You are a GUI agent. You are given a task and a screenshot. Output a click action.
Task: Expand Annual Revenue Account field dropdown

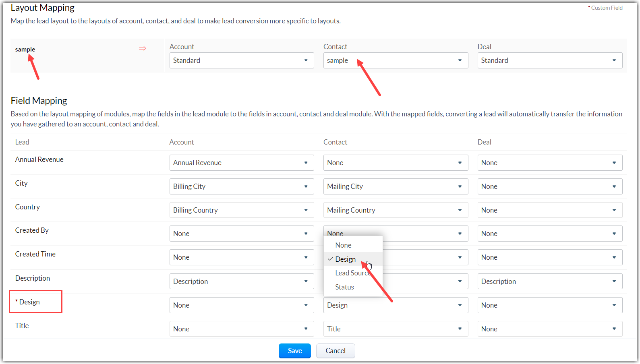[241, 163]
